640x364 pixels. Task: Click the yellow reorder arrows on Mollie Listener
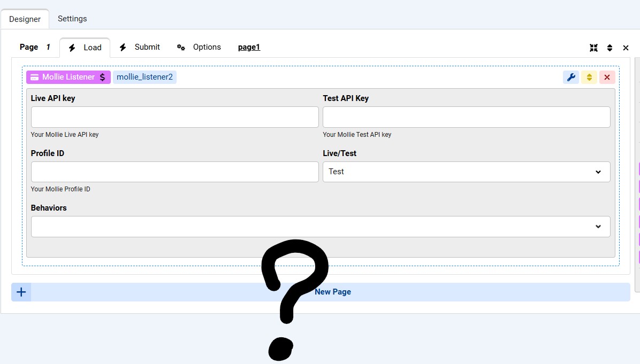[x=589, y=78]
